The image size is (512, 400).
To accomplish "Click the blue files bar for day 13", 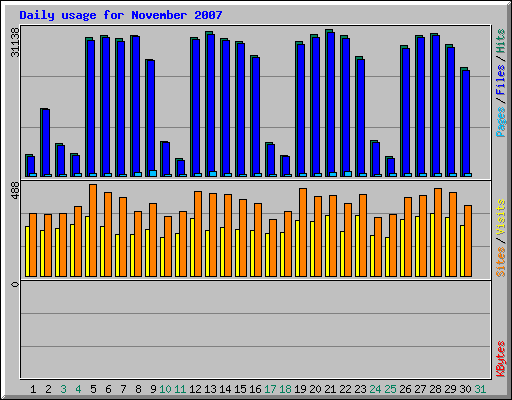I will tap(211, 105).
